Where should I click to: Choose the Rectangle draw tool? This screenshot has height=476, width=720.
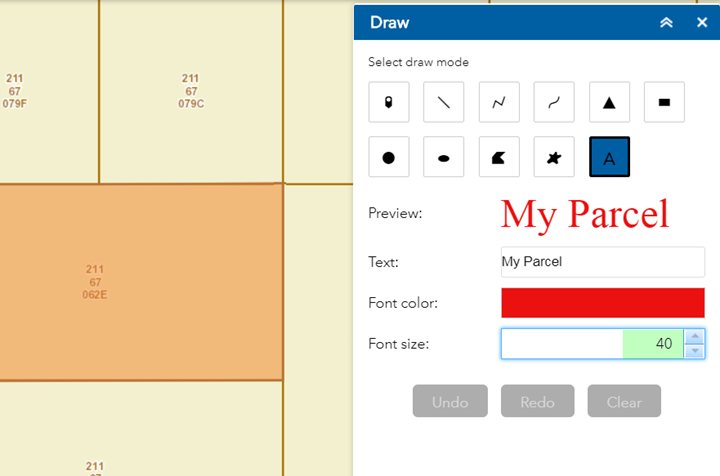pyautogui.click(x=664, y=102)
